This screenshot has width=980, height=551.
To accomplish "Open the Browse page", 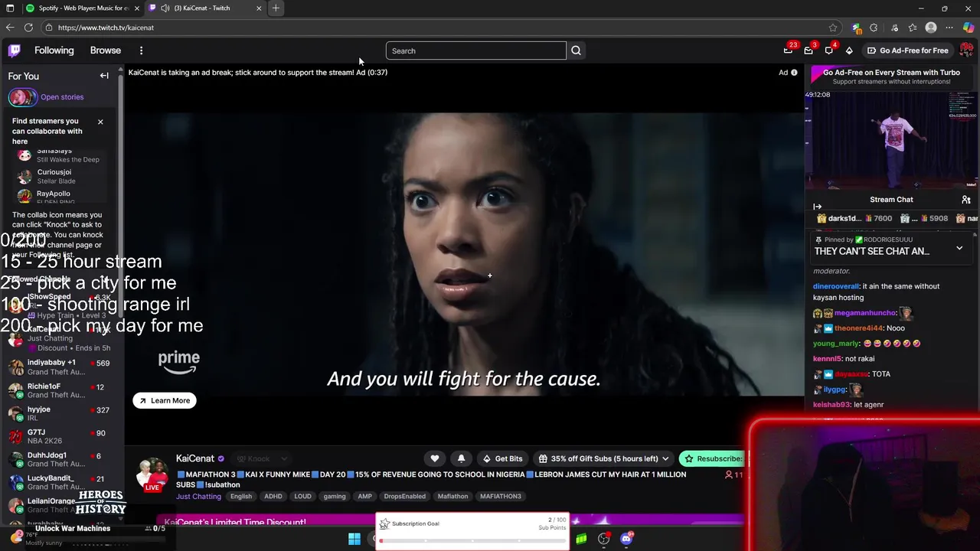I will point(106,51).
